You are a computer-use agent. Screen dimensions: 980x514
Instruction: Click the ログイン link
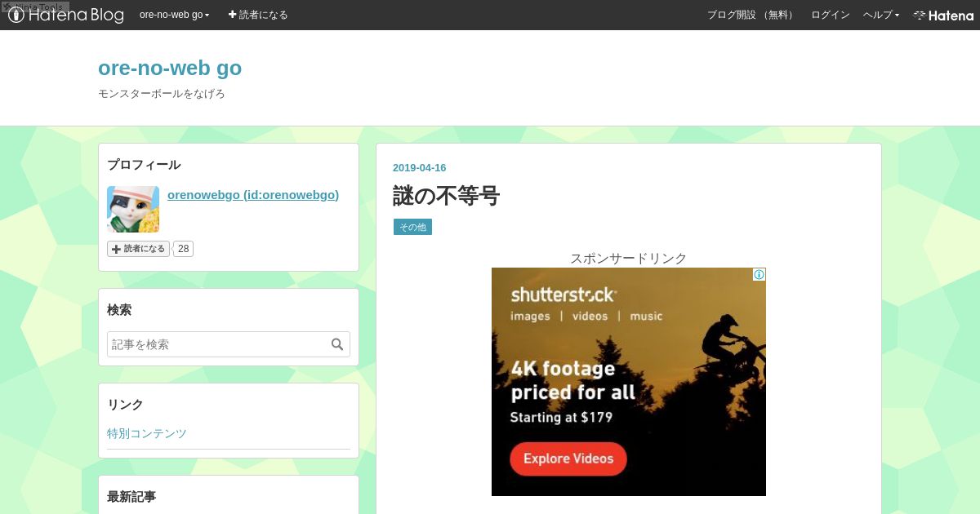click(x=831, y=15)
